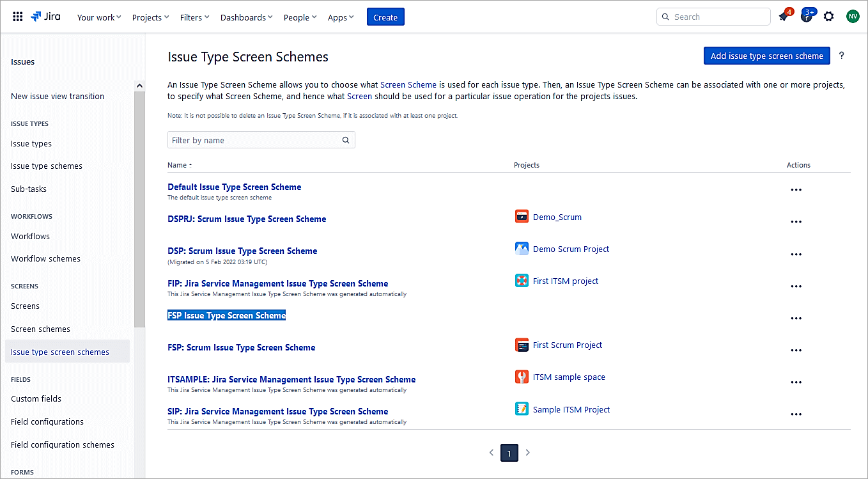Click the First ITSM project icon
The image size is (868, 479).
(x=522, y=280)
